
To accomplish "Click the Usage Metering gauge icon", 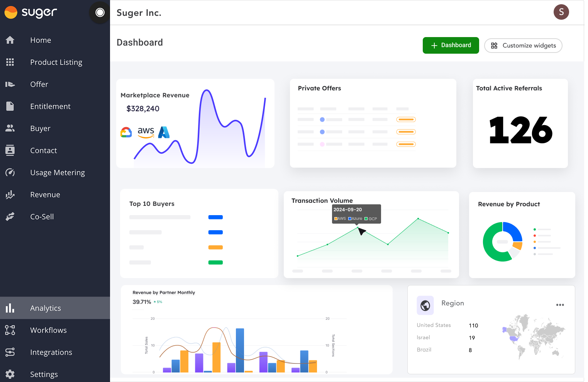I will point(10,173).
